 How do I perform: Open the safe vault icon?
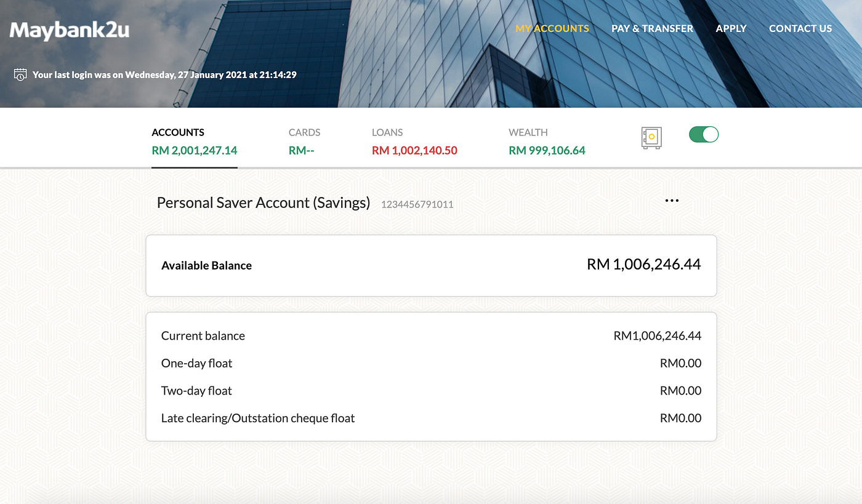coord(651,138)
